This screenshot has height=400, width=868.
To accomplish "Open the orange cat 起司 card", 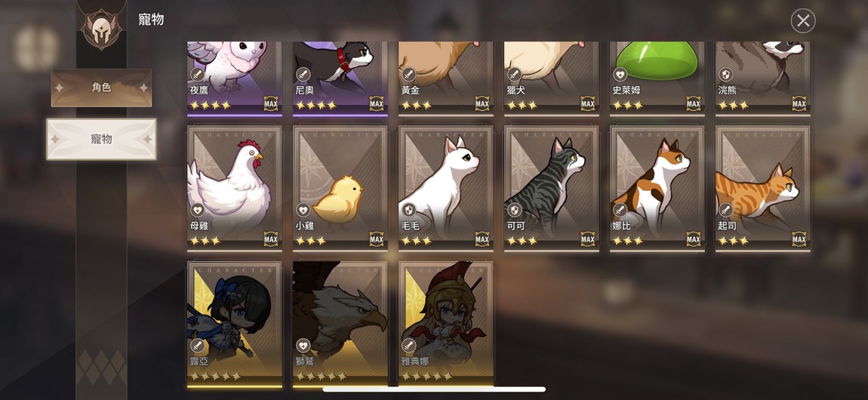I will 763,188.
